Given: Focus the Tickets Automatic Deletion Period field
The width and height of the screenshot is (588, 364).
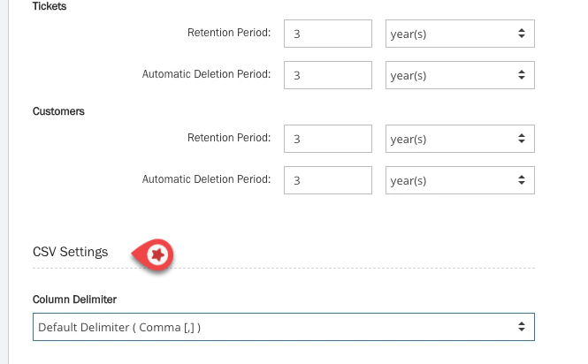Looking at the screenshot, I should (328, 75).
